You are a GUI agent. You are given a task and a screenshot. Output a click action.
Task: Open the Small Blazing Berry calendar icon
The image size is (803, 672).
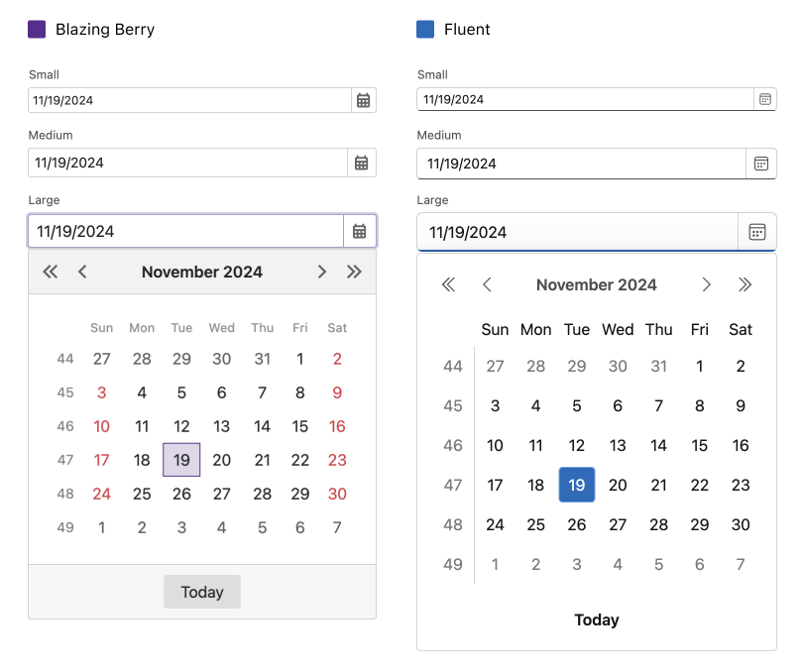point(363,99)
